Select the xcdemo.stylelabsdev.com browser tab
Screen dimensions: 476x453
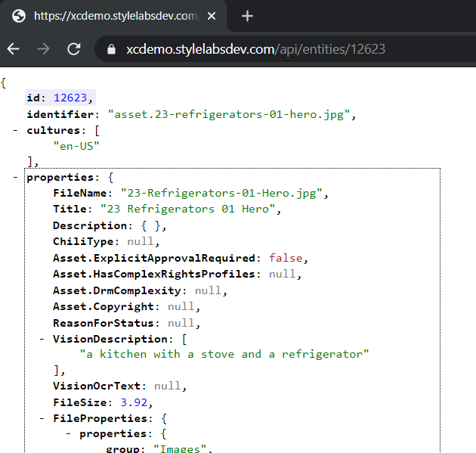pyautogui.click(x=113, y=16)
